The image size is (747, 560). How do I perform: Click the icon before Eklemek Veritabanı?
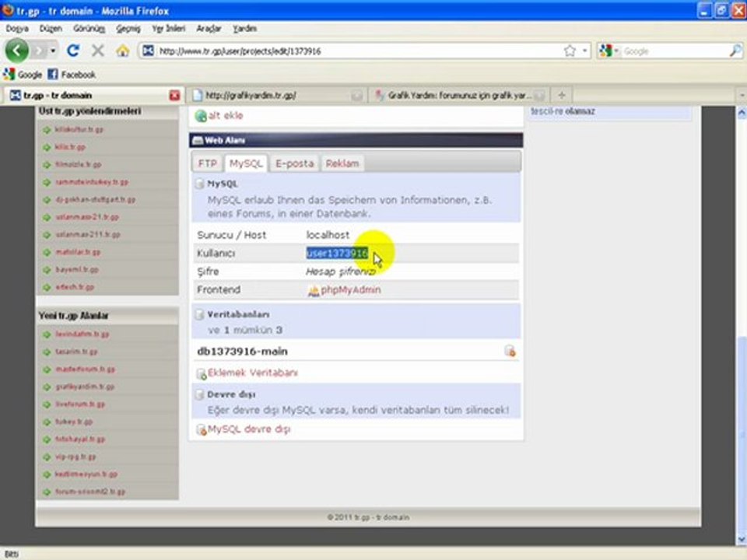coord(201,373)
